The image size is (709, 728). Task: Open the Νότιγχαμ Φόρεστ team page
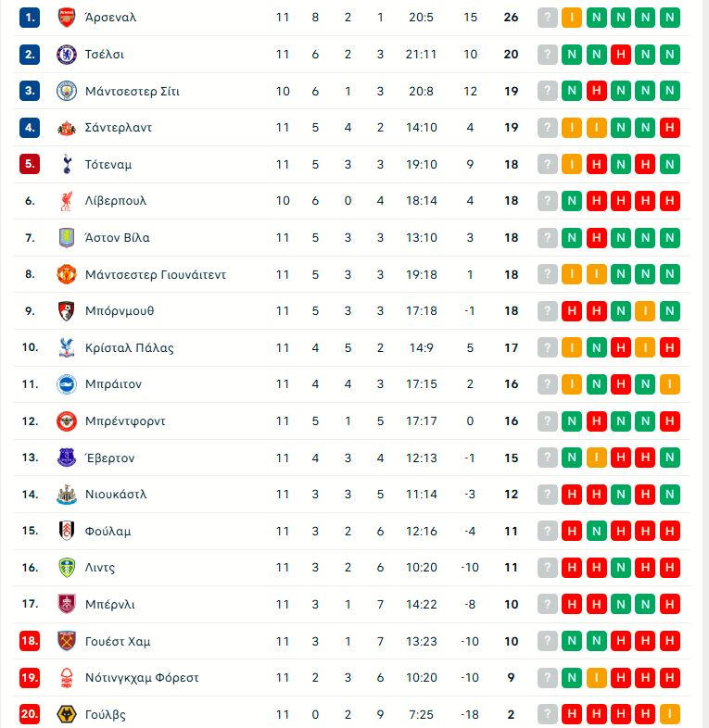[x=141, y=678]
